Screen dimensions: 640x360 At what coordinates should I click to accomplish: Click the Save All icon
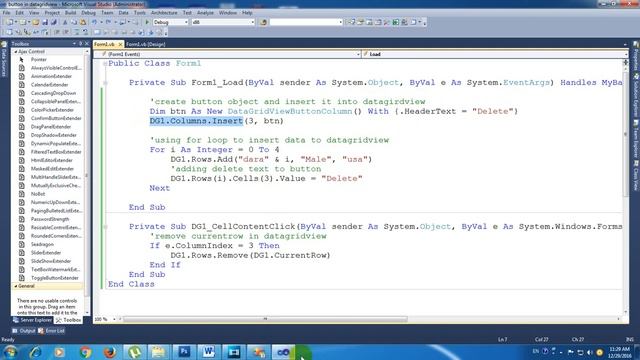pyautogui.click(x=53, y=22)
